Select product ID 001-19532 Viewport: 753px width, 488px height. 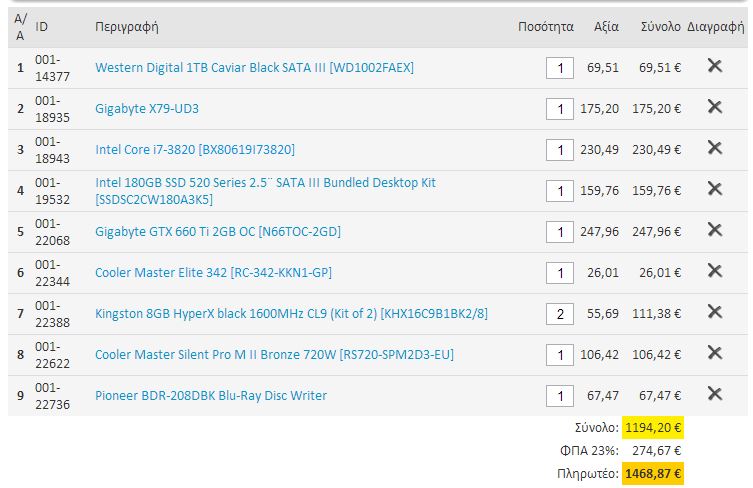pyautogui.click(x=52, y=191)
